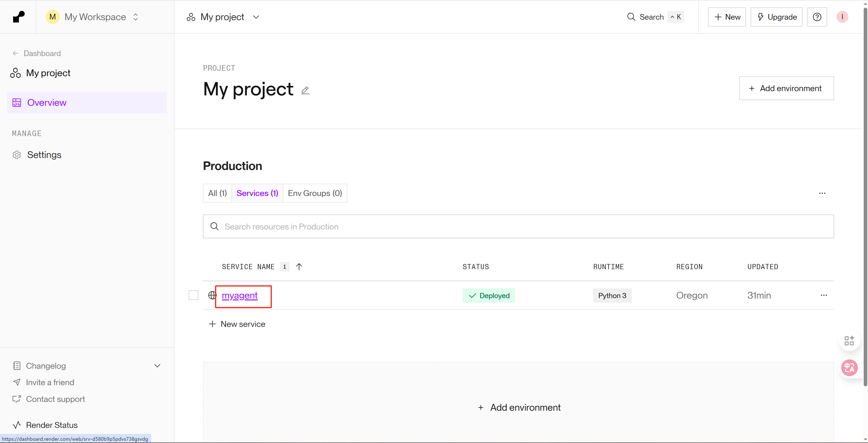Switch to the All (1) tab
The height and width of the screenshot is (443, 868).
click(217, 193)
